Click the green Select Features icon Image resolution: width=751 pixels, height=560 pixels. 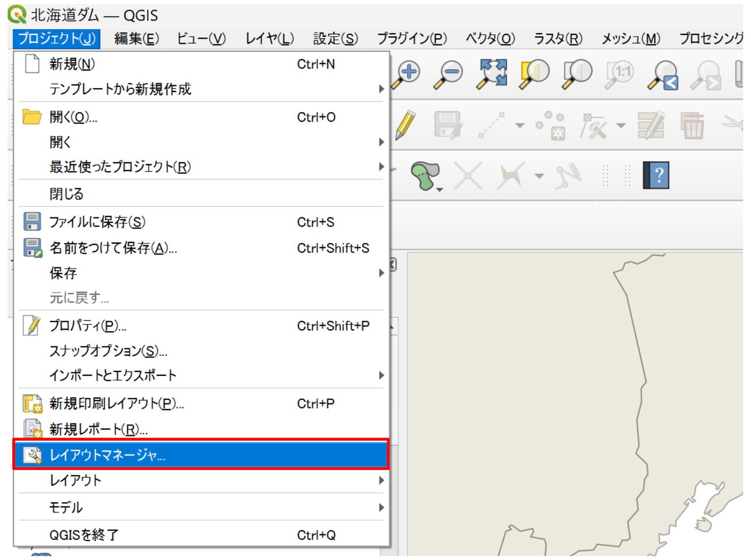click(x=426, y=176)
